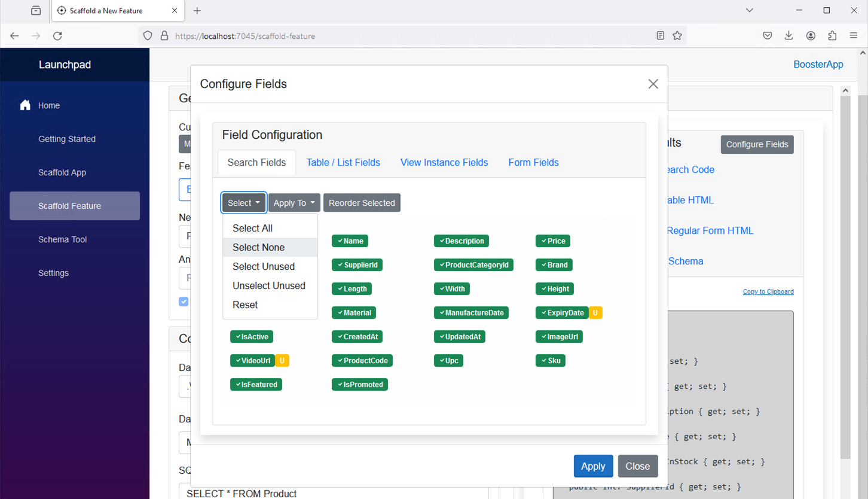Choose Reset from the Select menu
Viewport: 868px width, 499px height.
click(270, 305)
